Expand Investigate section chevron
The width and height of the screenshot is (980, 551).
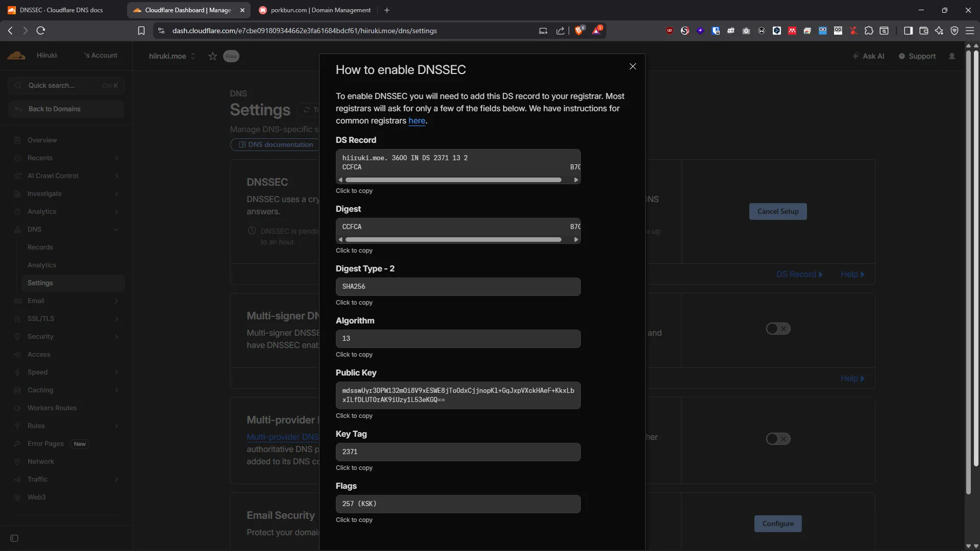[117, 194]
